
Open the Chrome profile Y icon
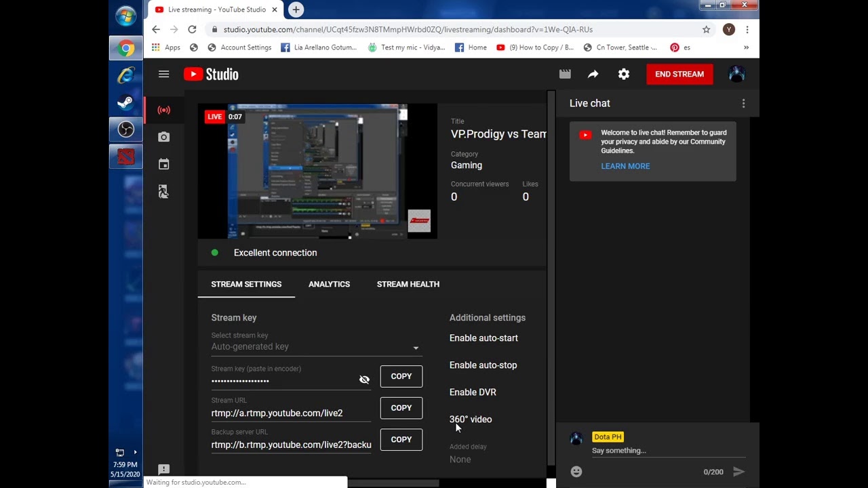(x=728, y=29)
